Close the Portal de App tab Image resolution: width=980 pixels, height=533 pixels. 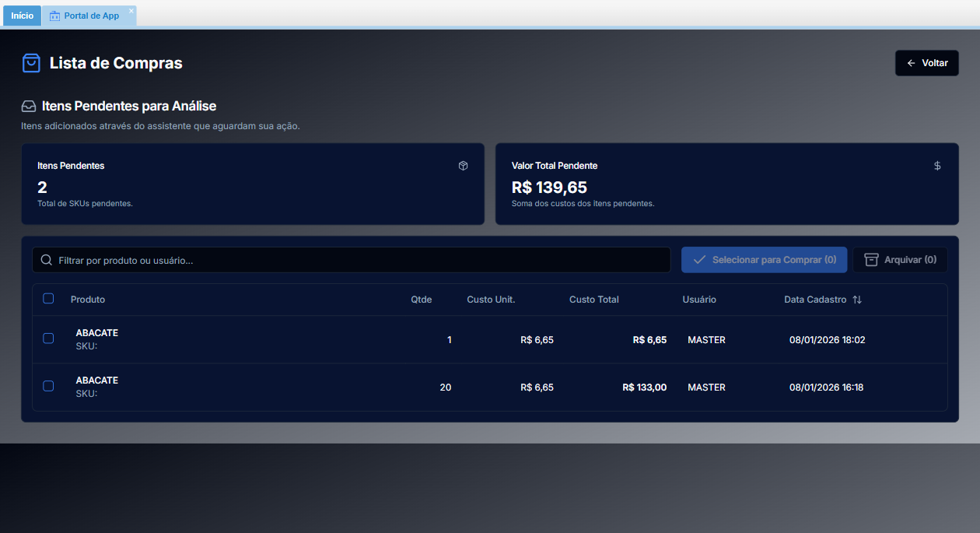131,11
